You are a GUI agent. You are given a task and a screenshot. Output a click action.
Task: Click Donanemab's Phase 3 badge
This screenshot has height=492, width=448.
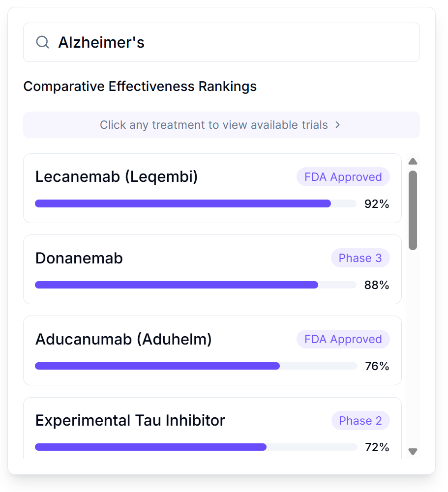point(360,258)
